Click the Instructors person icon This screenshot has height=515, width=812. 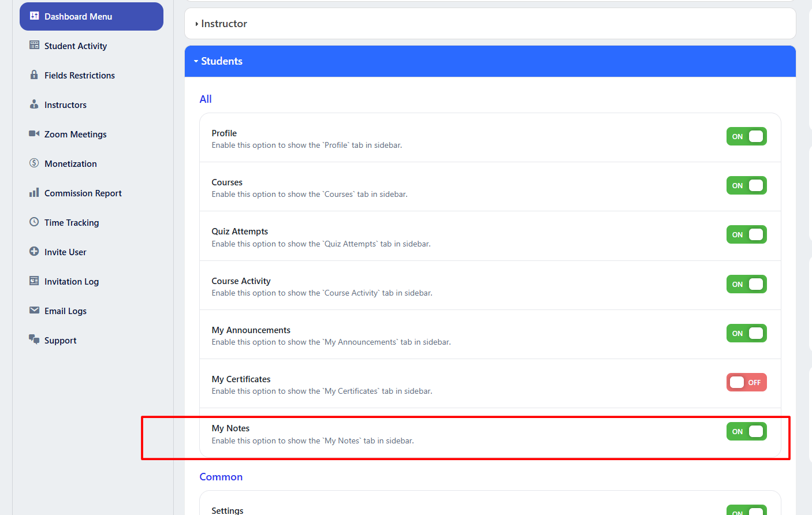(x=34, y=105)
